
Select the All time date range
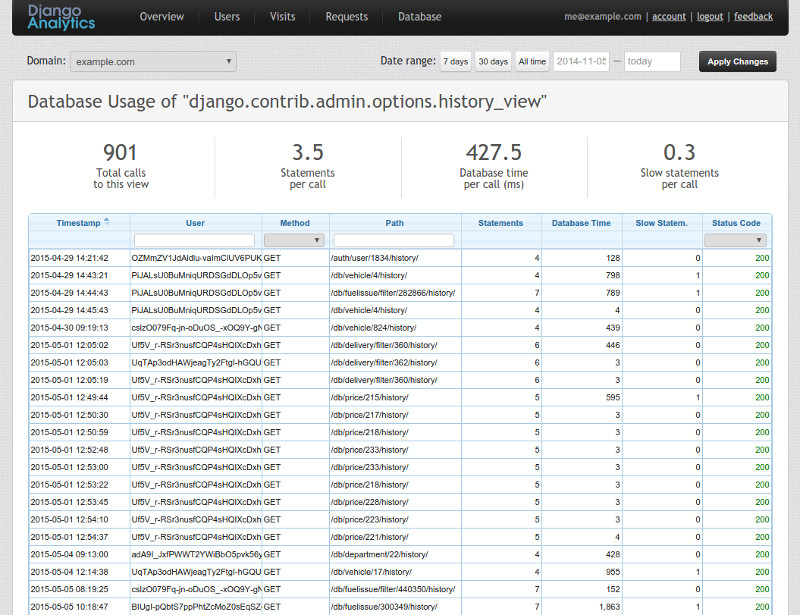(532, 61)
